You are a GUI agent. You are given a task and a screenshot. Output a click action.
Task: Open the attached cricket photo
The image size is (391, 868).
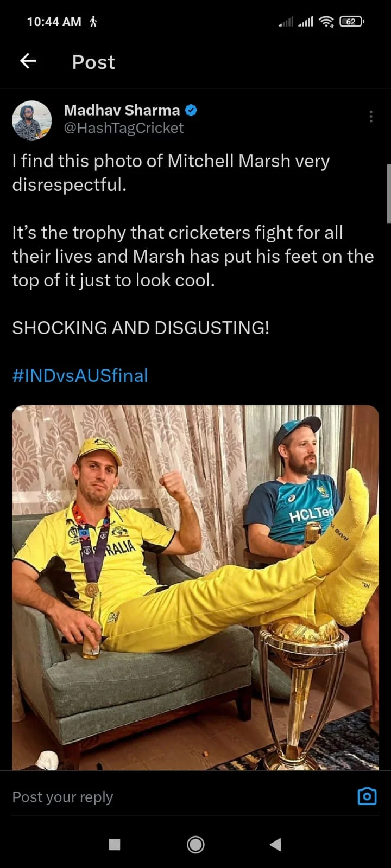195,588
